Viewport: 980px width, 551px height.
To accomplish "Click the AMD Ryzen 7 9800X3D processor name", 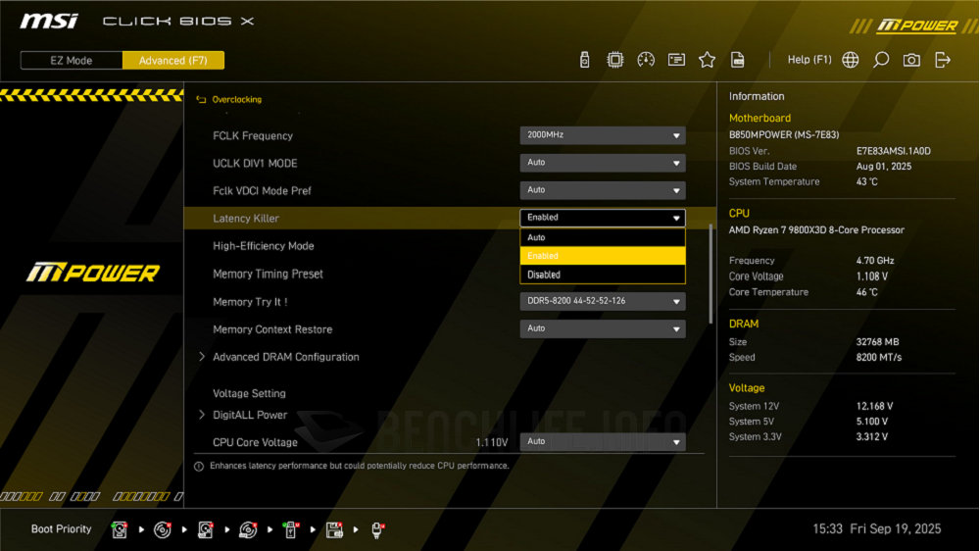I will (816, 230).
